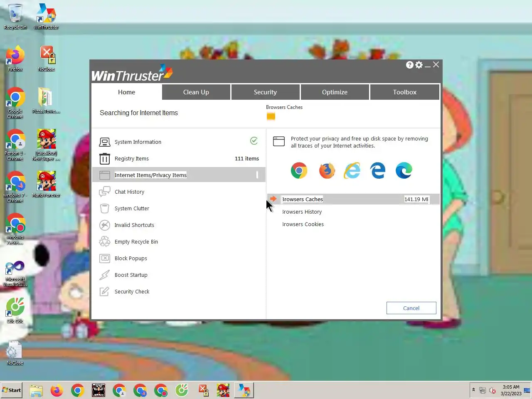Click the volume icon in system tray
Screen dimensions: 532x399
493,390
